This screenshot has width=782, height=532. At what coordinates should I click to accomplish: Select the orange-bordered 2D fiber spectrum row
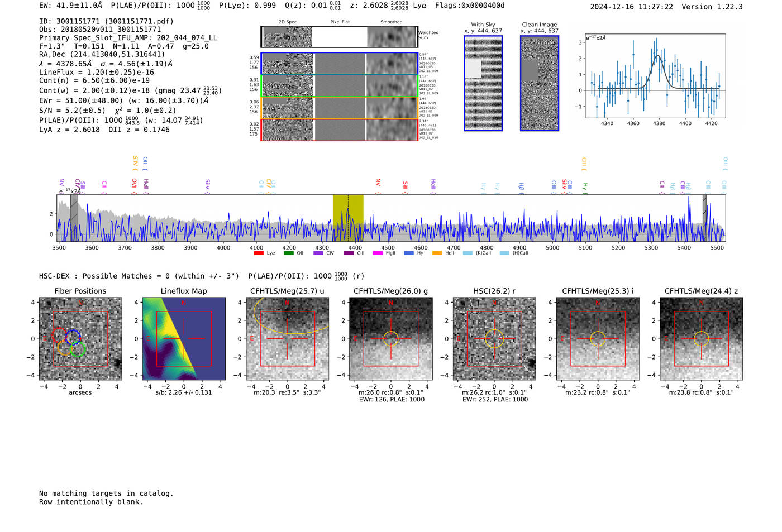click(339, 108)
